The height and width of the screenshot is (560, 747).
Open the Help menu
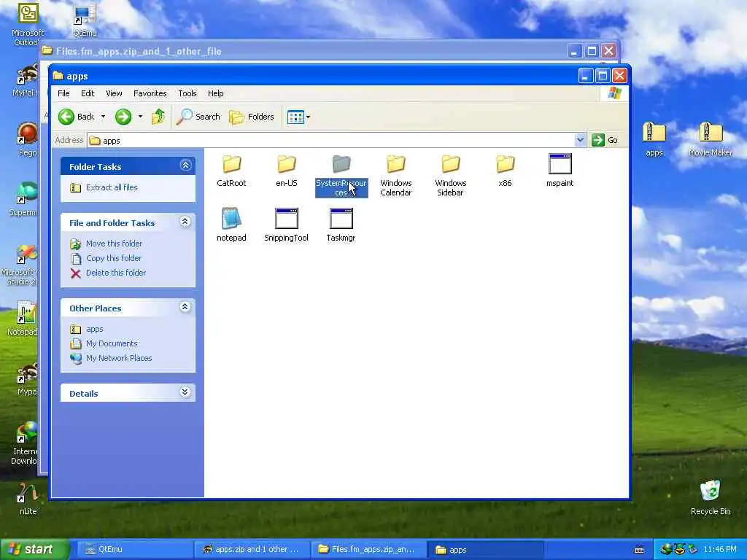click(216, 93)
